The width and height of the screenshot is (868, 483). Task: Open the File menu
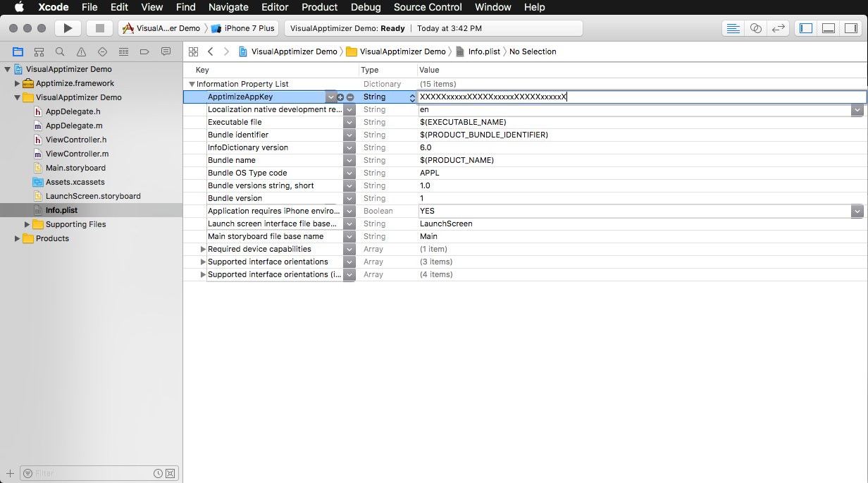coord(89,7)
